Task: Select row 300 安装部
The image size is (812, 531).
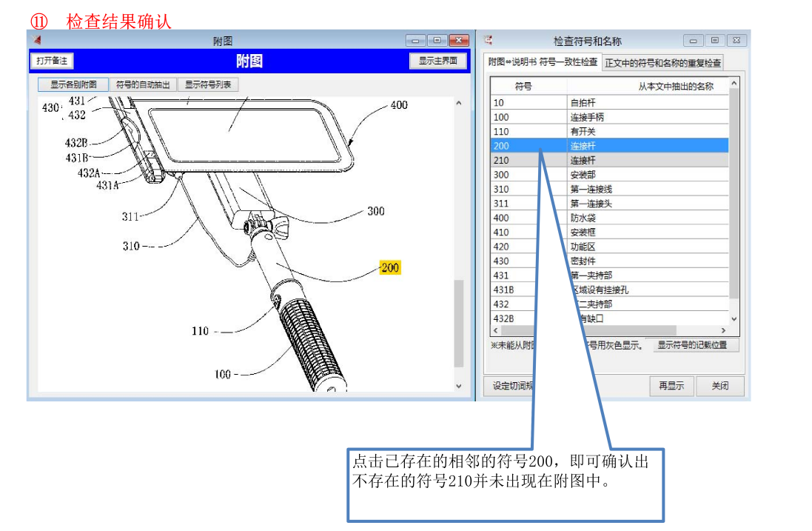Action: [609, 175]
